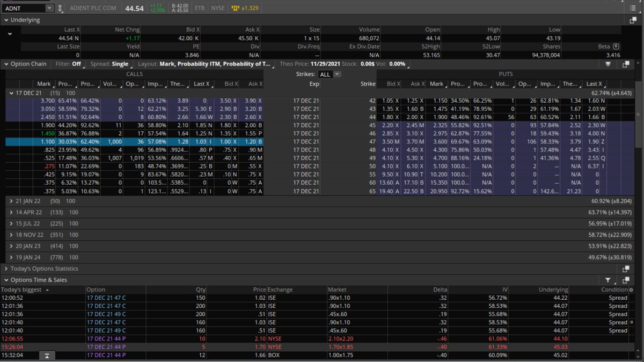The width and height of the screenshot is (644, 362).
Task: Click strike 49 in the option chain
Action: click(372, 158)
